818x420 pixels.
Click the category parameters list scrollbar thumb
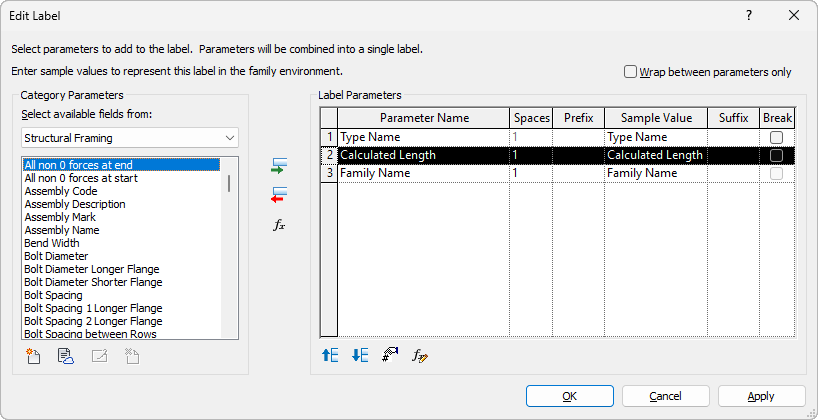[229, 184]
